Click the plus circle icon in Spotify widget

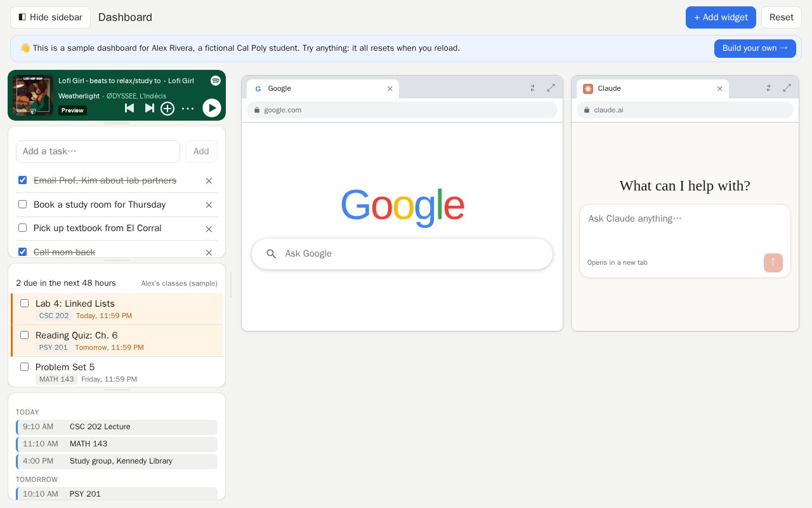tap(167, 109)
